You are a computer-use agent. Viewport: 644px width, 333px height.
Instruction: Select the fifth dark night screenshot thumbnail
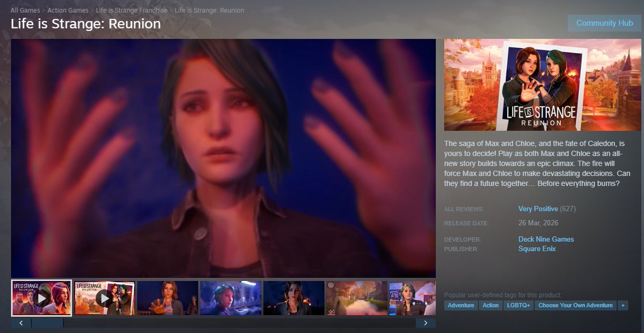coord(294,298)
